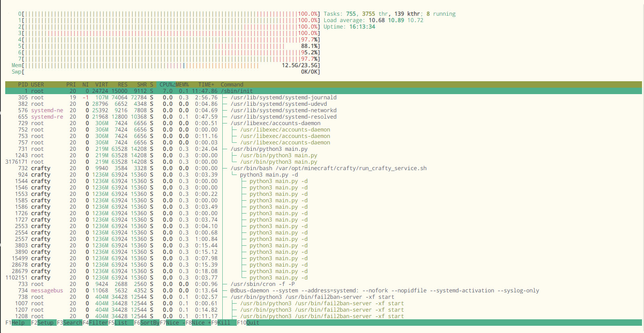
Task: Select accounts-daemon thread PID 757
Action: coord(323,142)
